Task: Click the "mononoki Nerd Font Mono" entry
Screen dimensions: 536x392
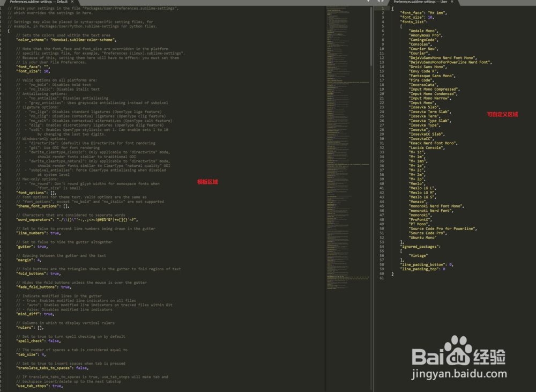Action: click(436, 206)
